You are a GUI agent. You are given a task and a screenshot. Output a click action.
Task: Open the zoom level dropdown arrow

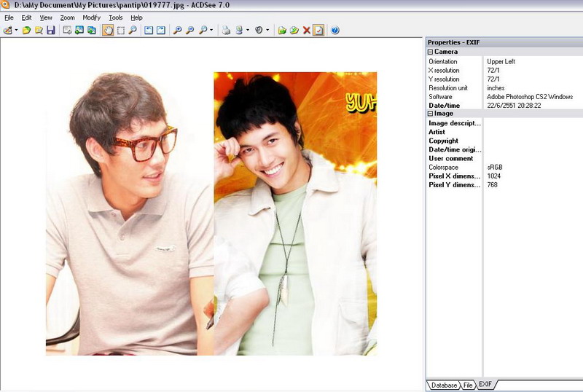coord(211,30)
